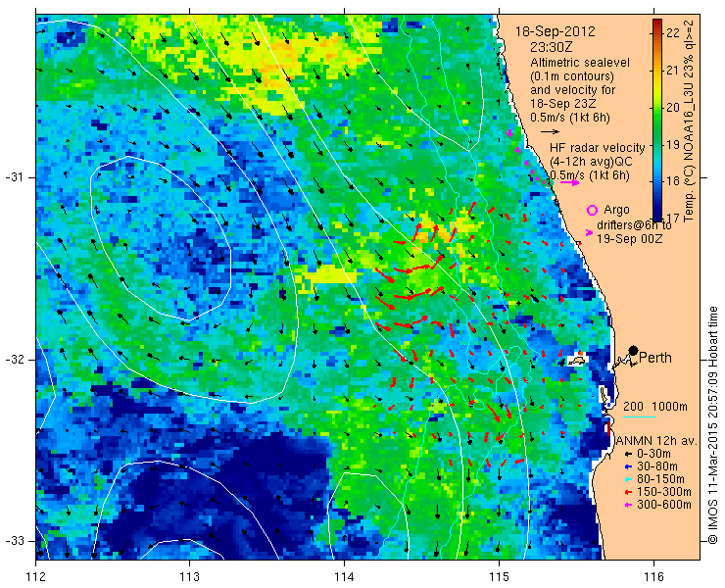Click the colorbar tick label 21
725x588 pixels.
tap(673, 71)
